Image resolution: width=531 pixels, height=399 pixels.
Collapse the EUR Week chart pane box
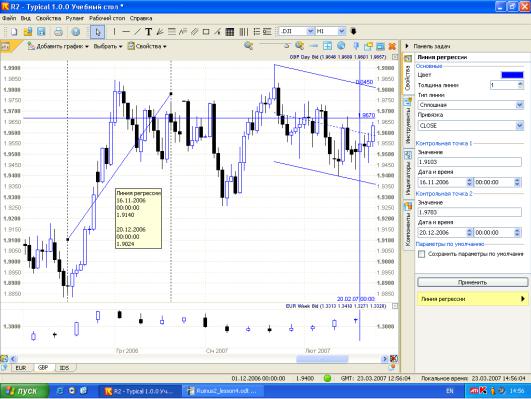(x=395, y=306)
